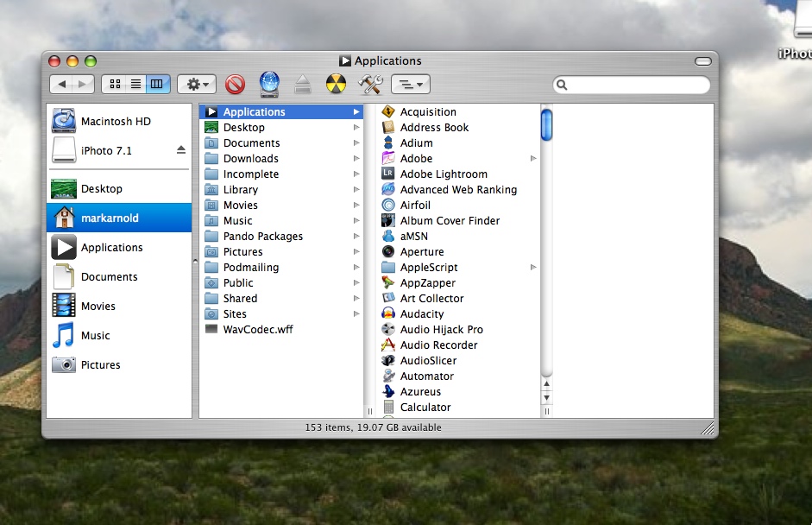Open Documents in the sidebar
812x525 pixels.
119,277
